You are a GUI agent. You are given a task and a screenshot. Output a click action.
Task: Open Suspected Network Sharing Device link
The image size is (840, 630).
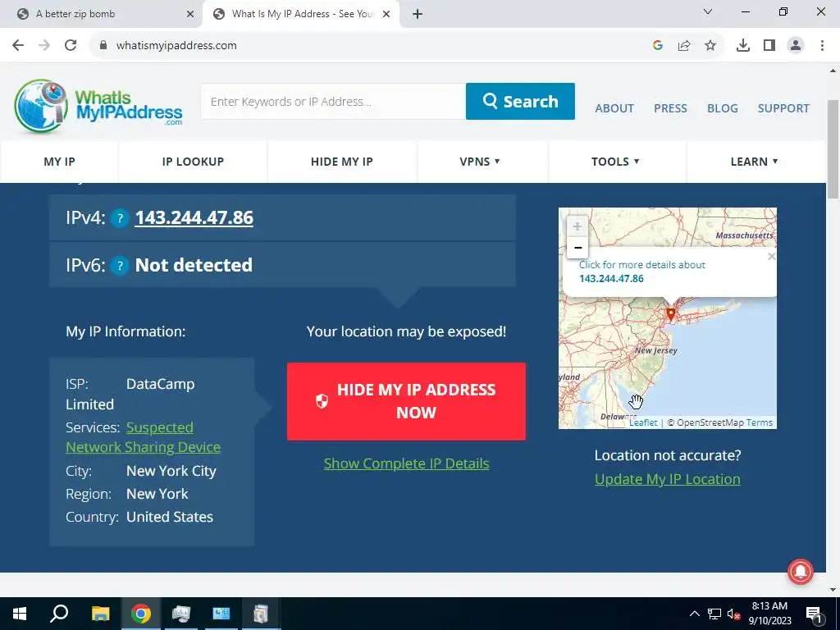[143, 438]
